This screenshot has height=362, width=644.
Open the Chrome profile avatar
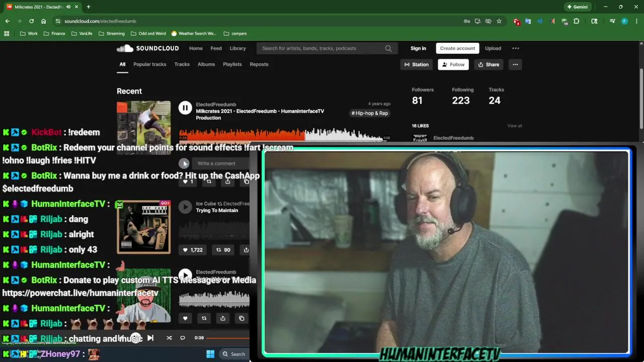click(624, 21)
